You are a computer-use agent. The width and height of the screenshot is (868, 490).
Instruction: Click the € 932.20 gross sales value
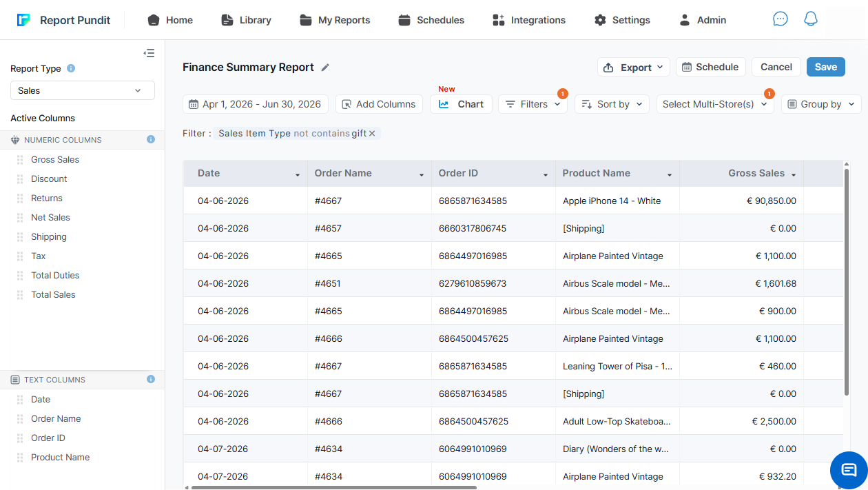[778, 476]
